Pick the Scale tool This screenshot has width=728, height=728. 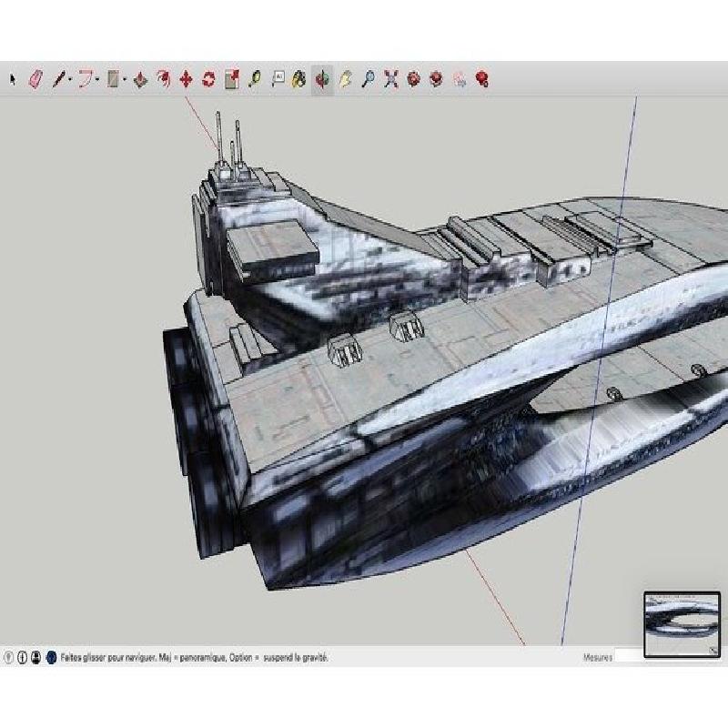[232, 79]
